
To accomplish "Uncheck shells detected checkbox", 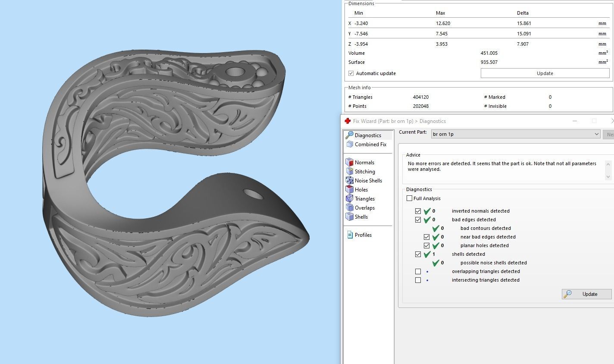I will point(418,254).
